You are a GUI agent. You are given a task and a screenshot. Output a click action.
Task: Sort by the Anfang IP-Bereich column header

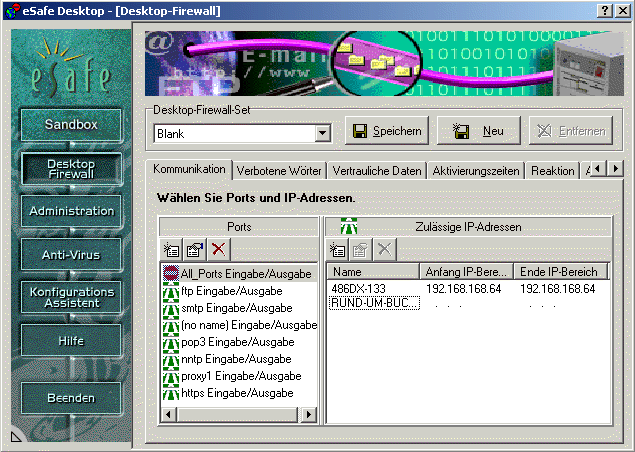(468, 272)
